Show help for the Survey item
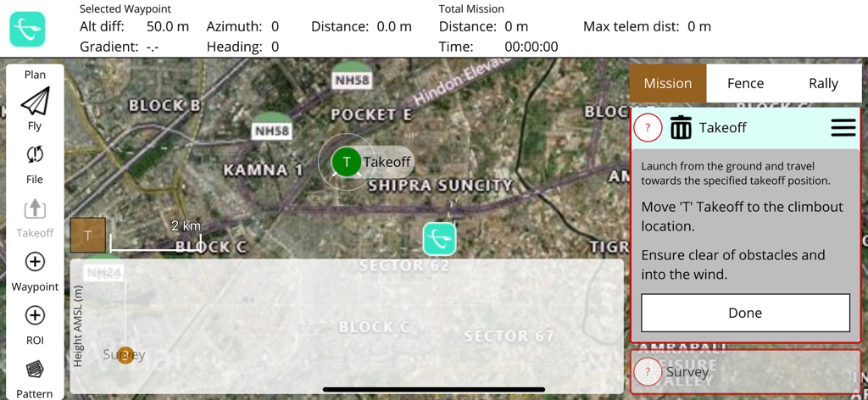868x400 pixels. [x=648, y=372]
